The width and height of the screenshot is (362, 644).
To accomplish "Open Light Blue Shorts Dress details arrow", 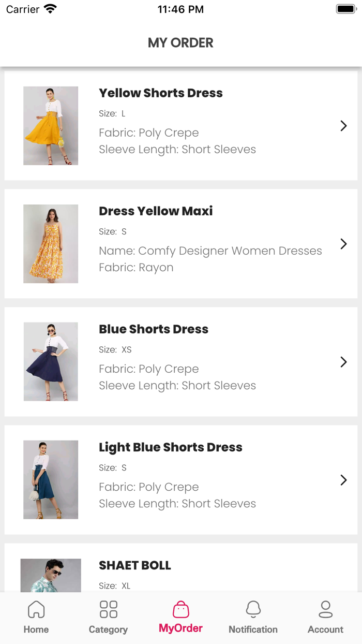I will tap(343, 480).
